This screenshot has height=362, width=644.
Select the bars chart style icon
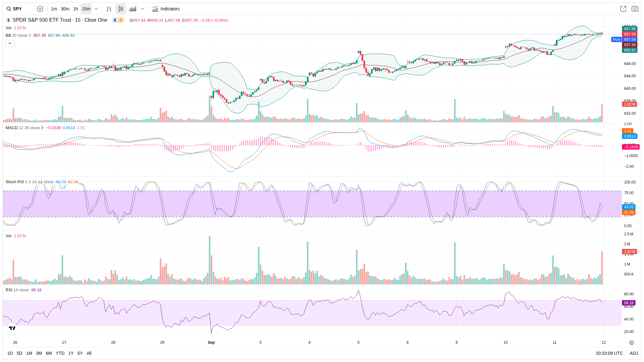[x=109, y=9]
